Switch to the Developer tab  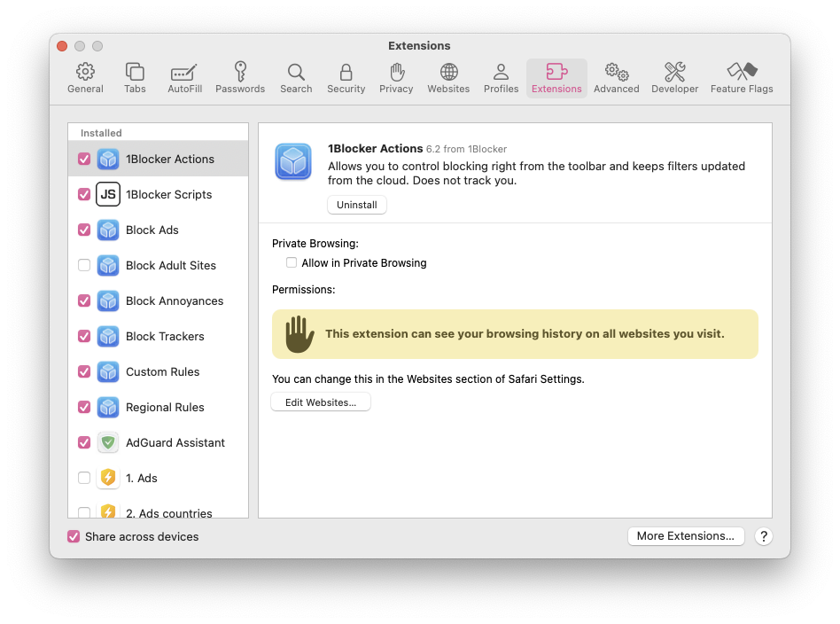coord(674,77)
